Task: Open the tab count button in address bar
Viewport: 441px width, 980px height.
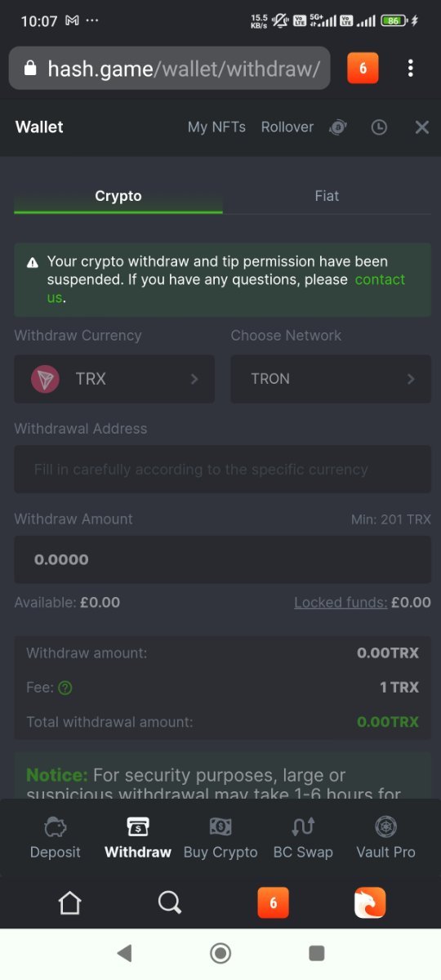Action: [363, 68]
